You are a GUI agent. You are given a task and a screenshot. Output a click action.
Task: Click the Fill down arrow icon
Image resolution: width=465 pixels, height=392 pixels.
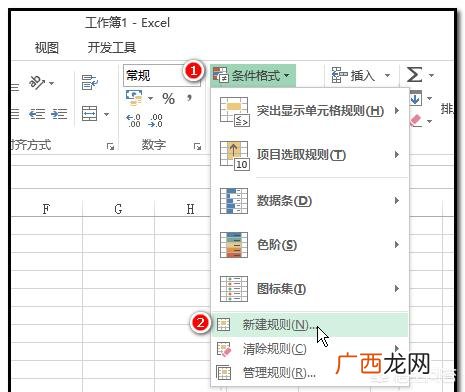(x=415, y=98)
